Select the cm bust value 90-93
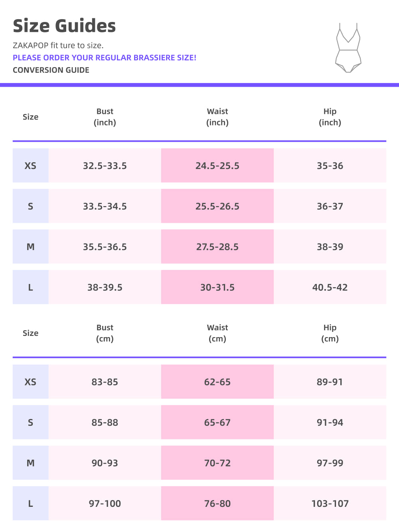Viewport: 399px width, 532px height. click(x=105, y=463)
